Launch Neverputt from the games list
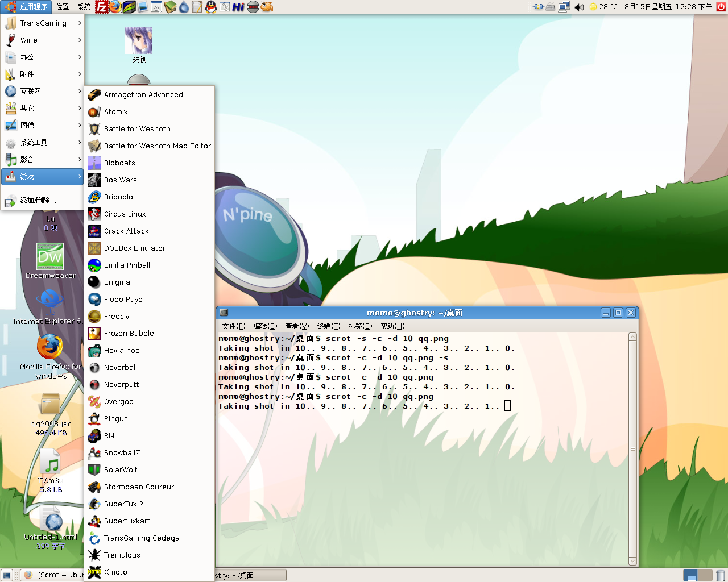The width and height of the screenshot is (728, 582). (x=150, y=385)
